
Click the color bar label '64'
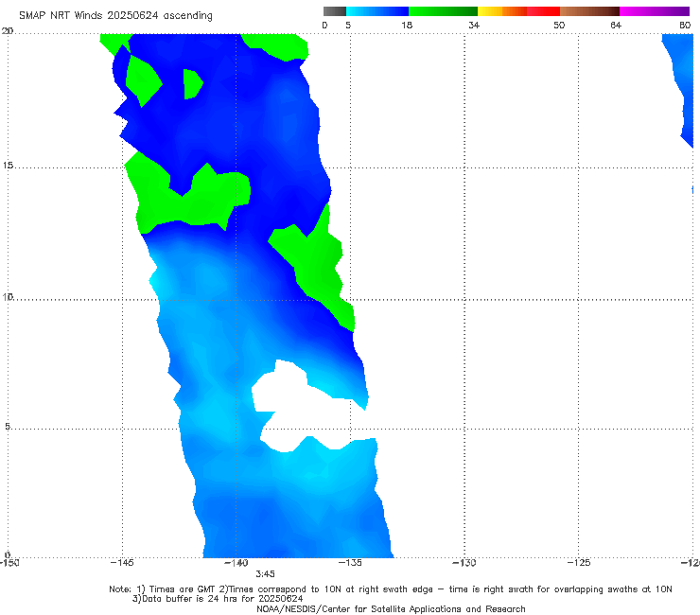[x=616, y=25]
